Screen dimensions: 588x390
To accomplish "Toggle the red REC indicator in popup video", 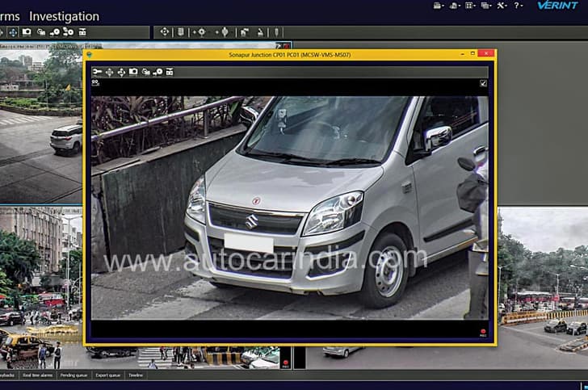I will tap(483, 331).
